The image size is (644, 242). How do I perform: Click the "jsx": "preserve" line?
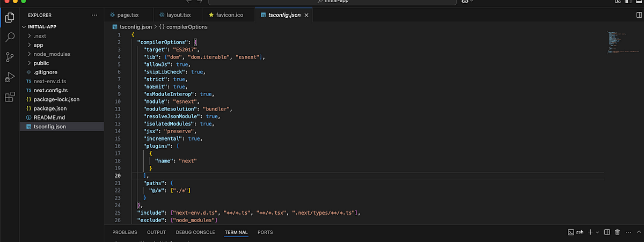point(171,131)
